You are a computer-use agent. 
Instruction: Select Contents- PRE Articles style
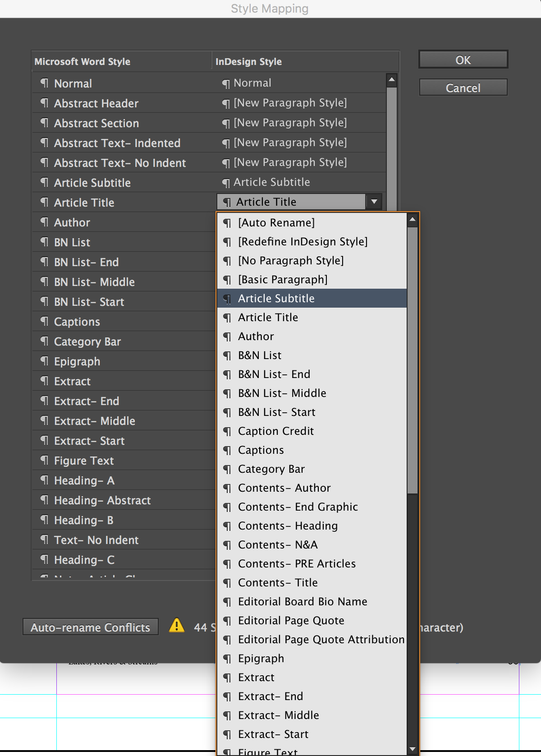coord(312,563)
